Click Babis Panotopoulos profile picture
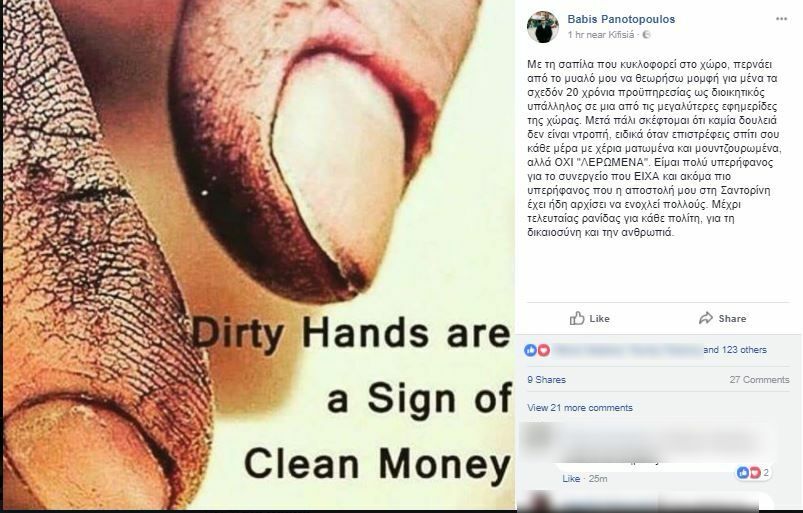803x513 pixels. coord(543,27)
